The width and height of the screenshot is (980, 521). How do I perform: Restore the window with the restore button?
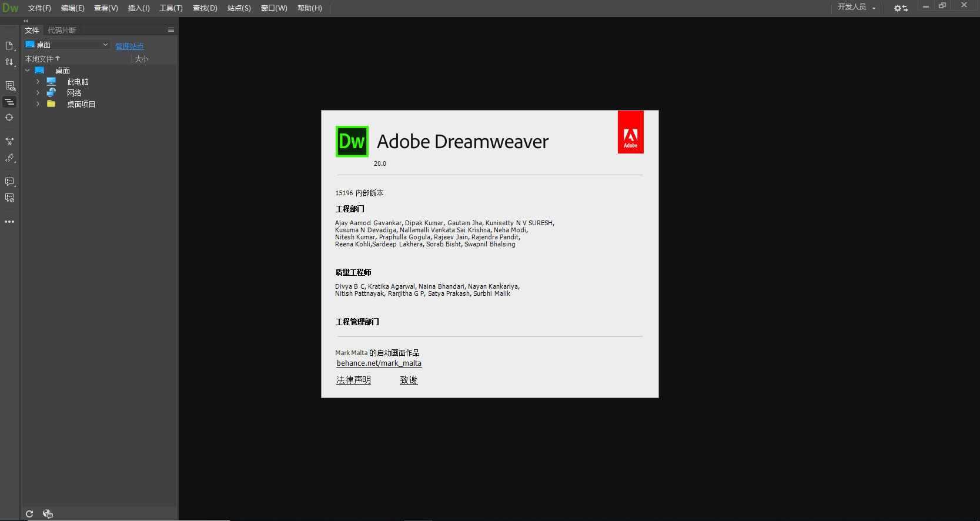[x=942, y=5]
